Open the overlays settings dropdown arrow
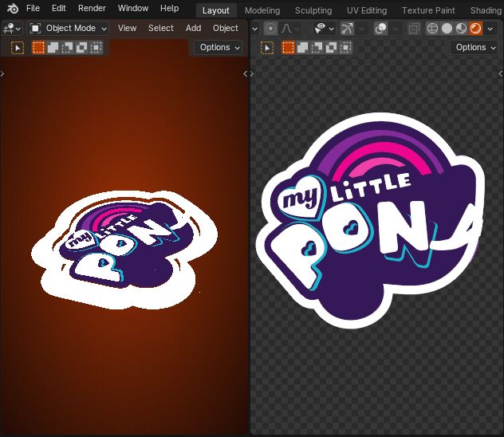The height and width of the screenshot is (437, 504). 396,29
